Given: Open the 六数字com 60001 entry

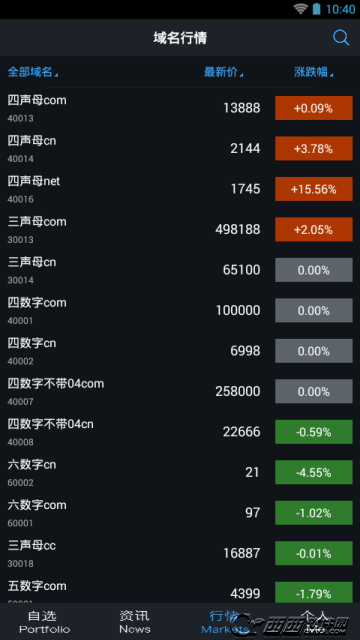Looking at the screenshot, I should pos(180,513).
